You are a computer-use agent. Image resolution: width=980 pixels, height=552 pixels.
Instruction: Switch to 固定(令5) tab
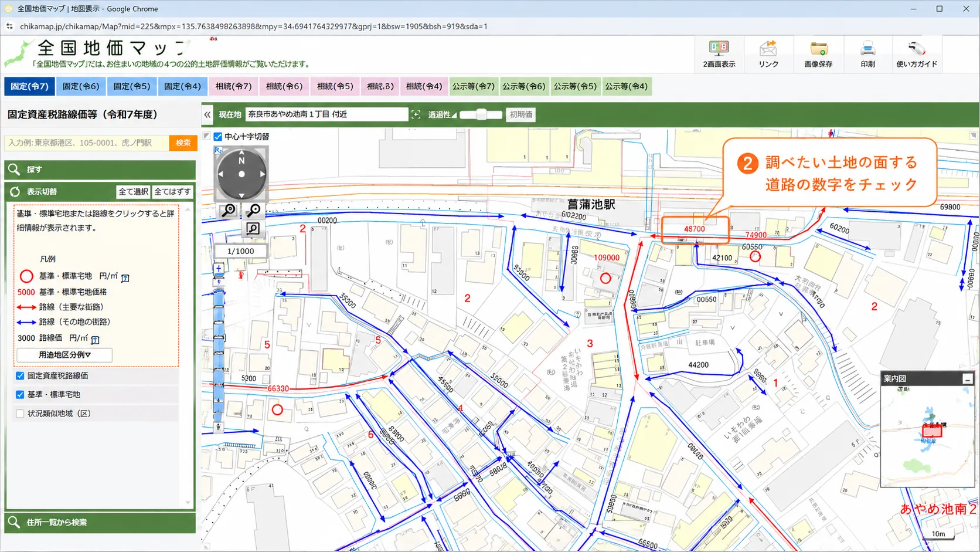click(132, 86)
